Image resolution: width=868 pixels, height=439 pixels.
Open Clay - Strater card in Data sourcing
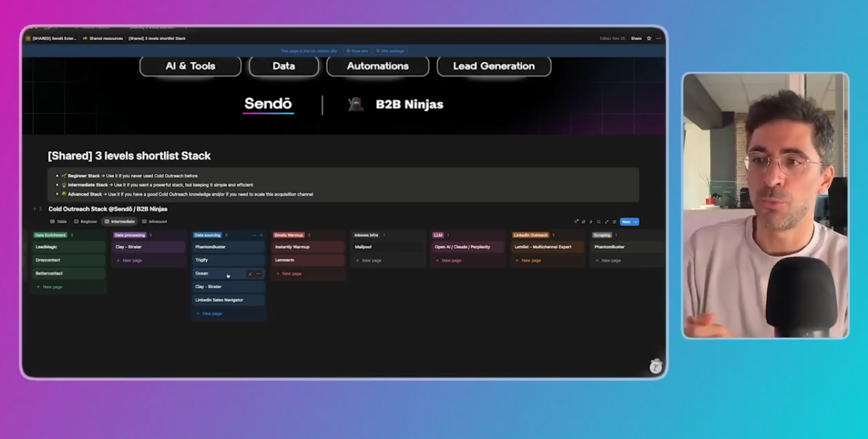228,287
